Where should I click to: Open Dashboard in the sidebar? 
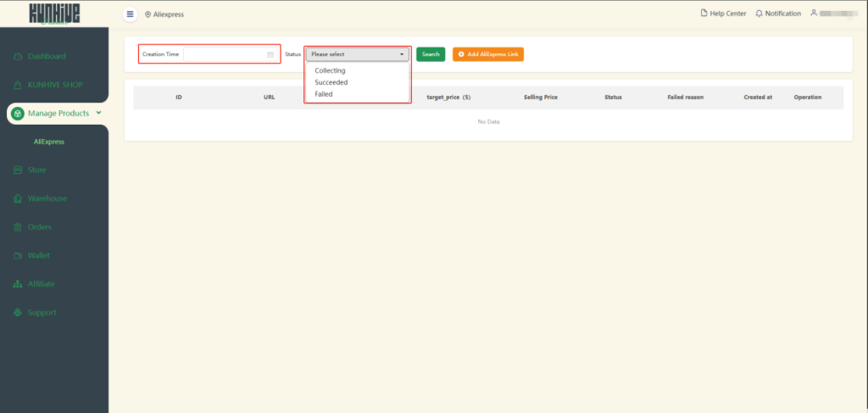point(47,57)
